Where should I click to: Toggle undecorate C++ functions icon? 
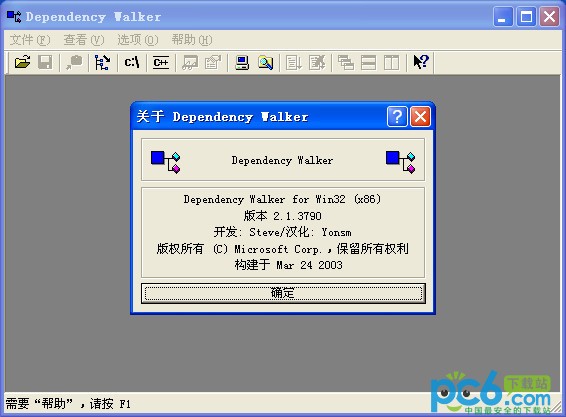(x=161, y=62)
